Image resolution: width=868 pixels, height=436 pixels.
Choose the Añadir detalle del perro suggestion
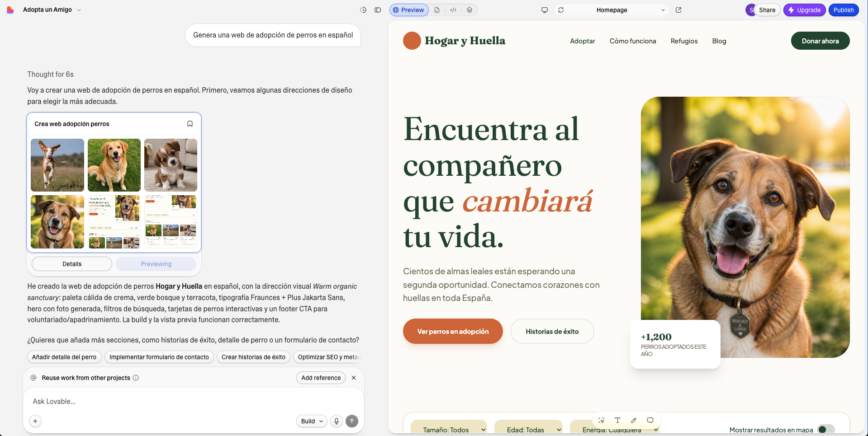tap(64, 357)
